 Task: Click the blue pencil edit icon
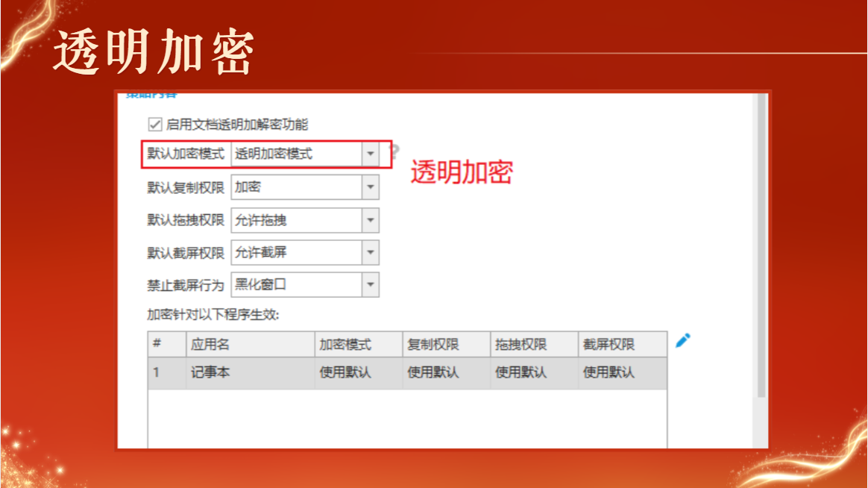click(x=682, y=340)
